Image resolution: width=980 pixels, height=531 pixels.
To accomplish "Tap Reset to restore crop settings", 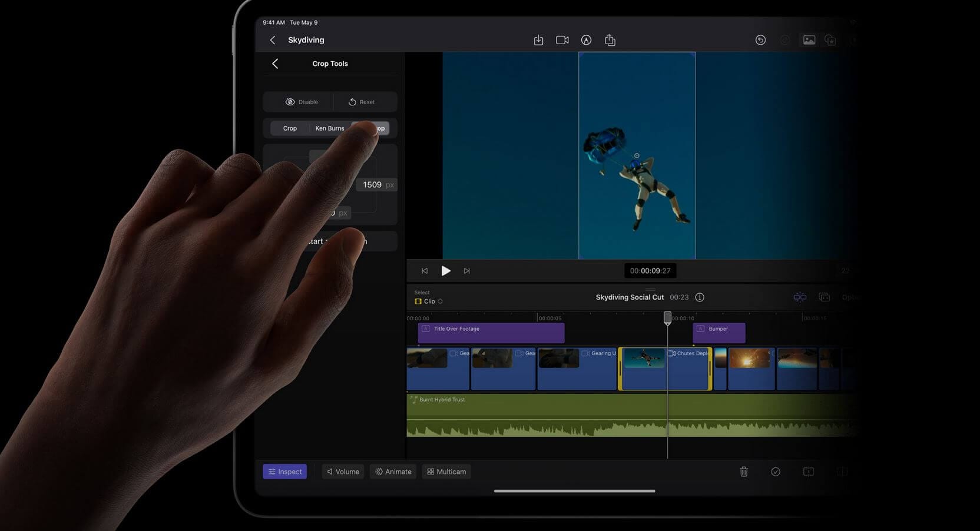I will coord(362,101).
